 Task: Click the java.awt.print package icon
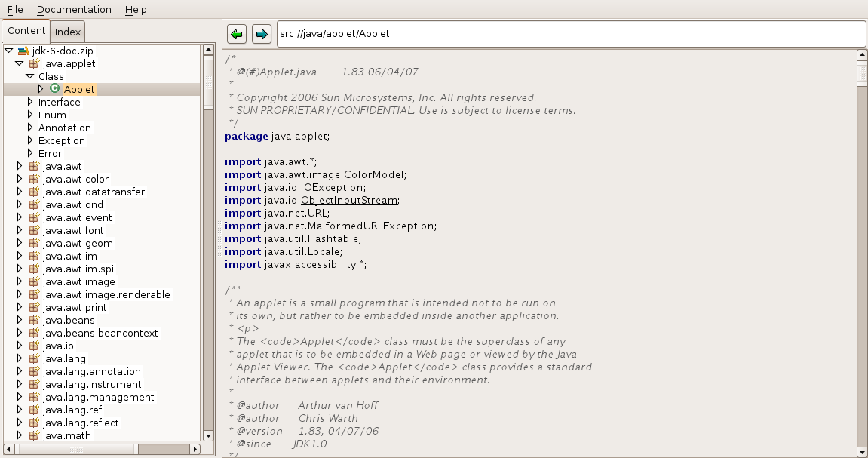[34, 307]
